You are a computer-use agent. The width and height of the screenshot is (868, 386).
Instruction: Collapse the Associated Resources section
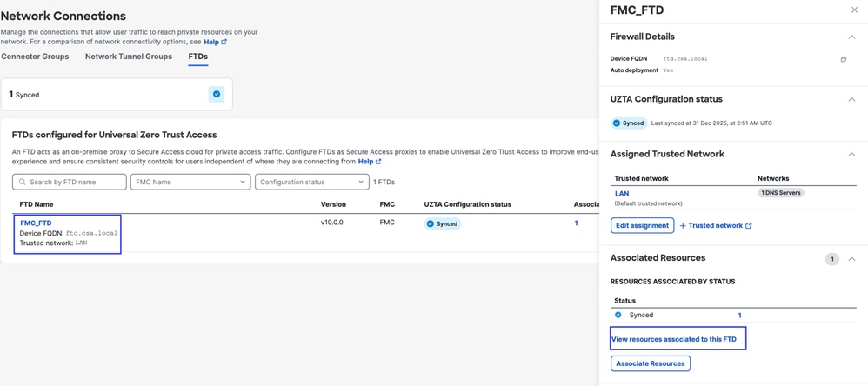851,259
